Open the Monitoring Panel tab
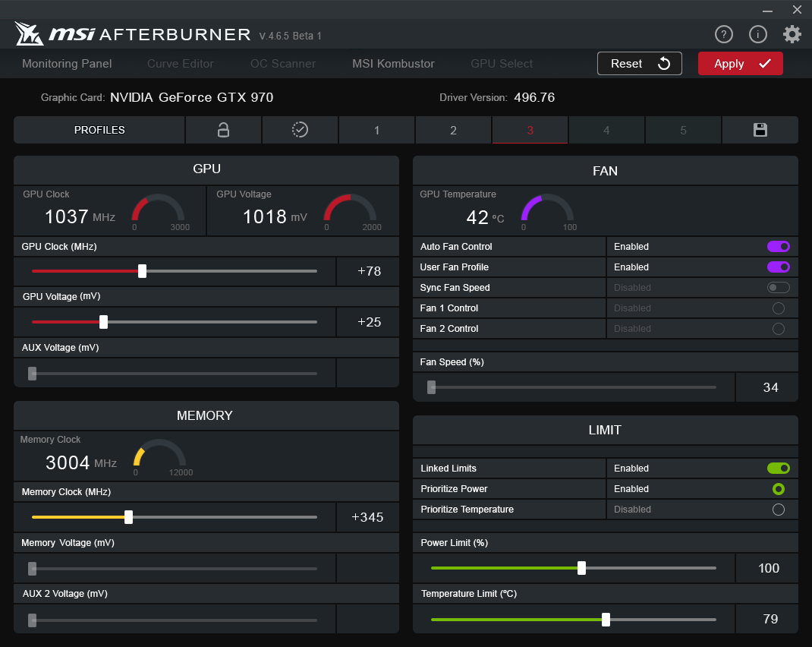812x647 pixels. click(x=66, y=64)
